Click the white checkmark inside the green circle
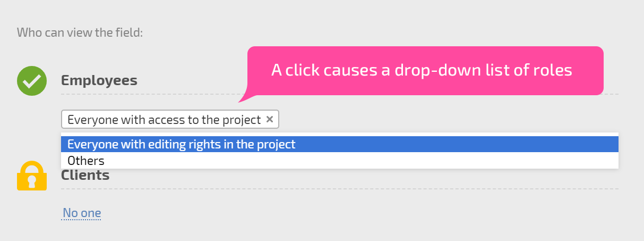This screenshot has width=644, height=241. [32, 81]
